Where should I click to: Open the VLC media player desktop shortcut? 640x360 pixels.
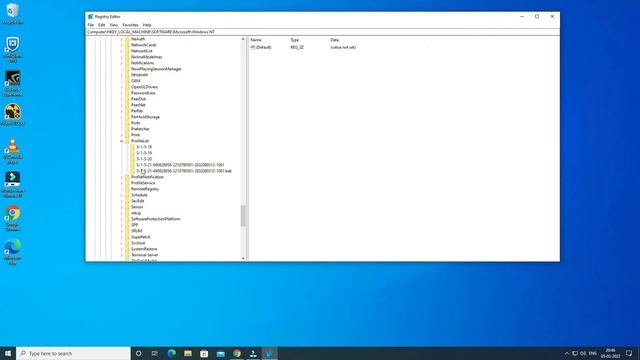point(13,151)
